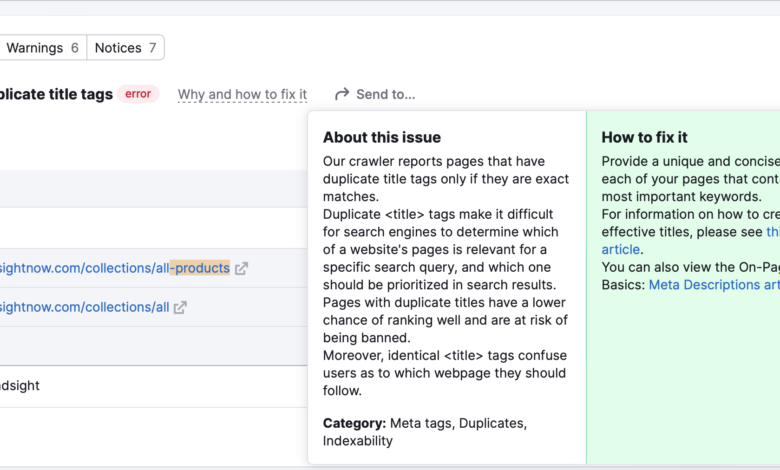Switch to the Warnings tab

[x=42, y=48]
